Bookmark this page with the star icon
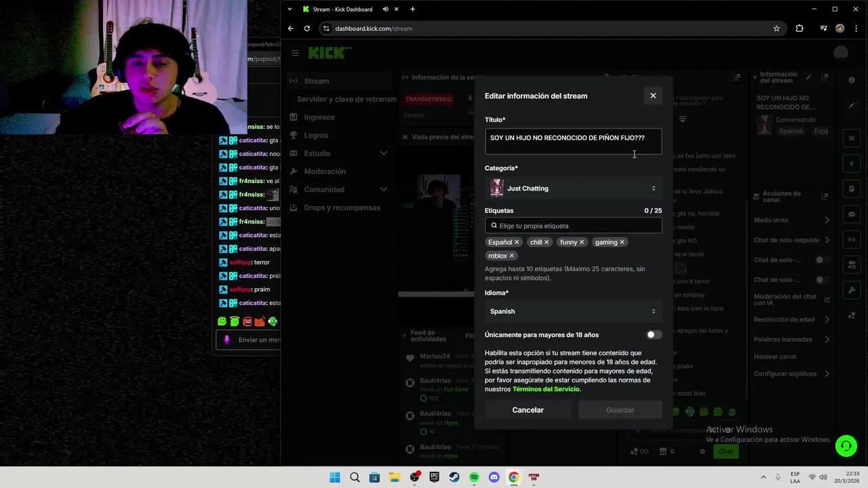 (776, 28)
